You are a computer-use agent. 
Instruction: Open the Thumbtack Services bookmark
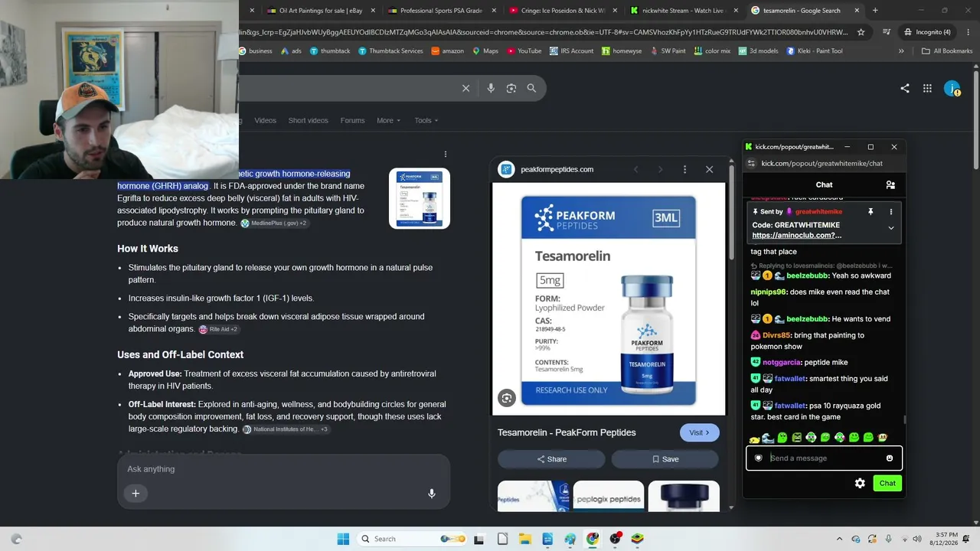(x=390, y=51)
